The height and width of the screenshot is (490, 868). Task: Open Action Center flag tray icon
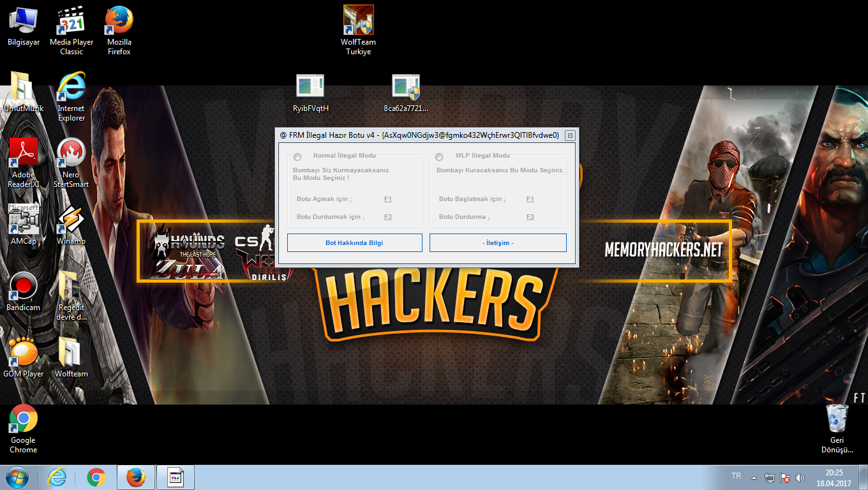(786, 477)
